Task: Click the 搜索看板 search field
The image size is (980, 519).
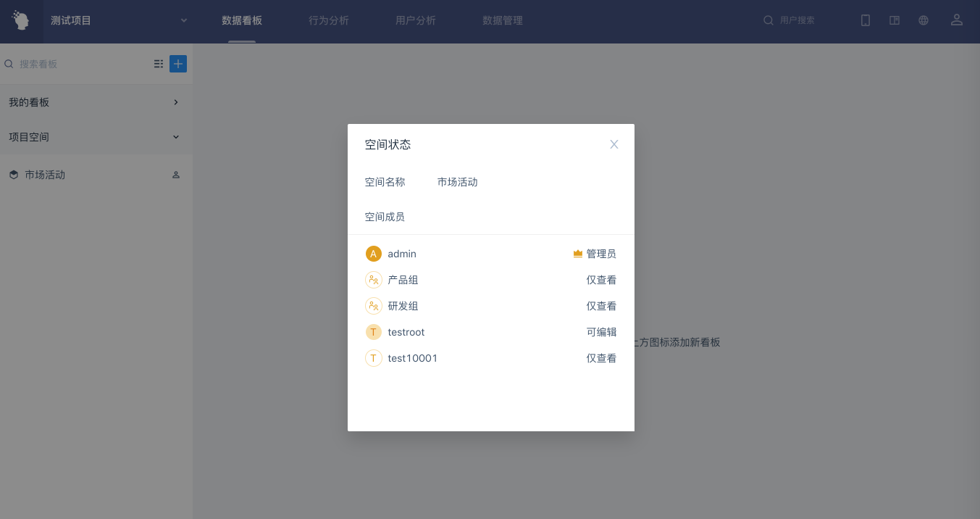Action: point(80,64)
